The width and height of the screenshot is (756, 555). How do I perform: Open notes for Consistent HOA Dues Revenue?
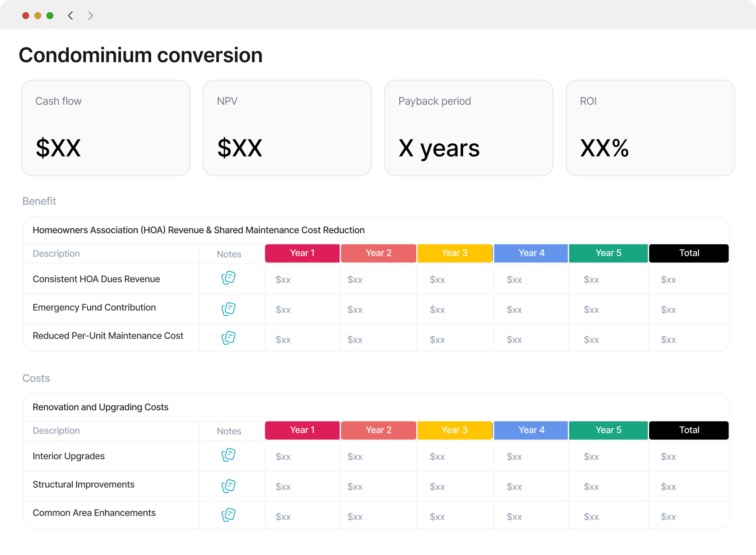pos(229,278)
